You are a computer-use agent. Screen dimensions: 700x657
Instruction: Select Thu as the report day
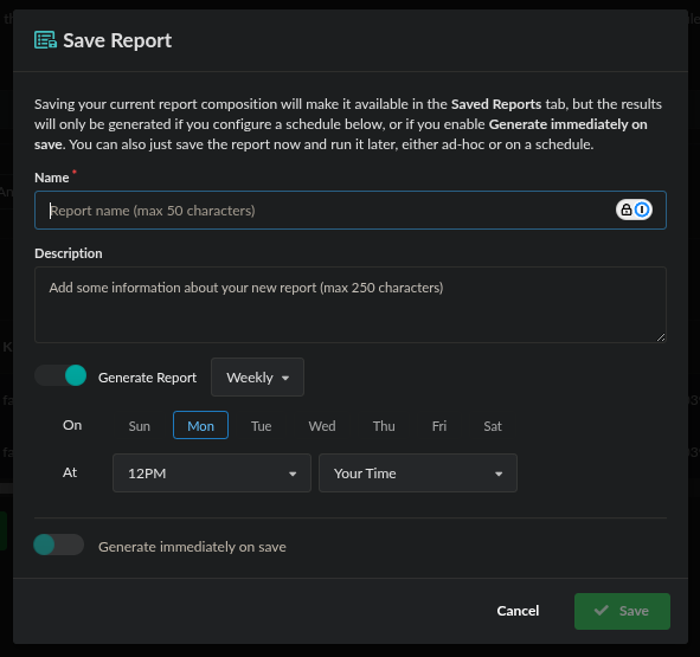(x=384, y=426)
